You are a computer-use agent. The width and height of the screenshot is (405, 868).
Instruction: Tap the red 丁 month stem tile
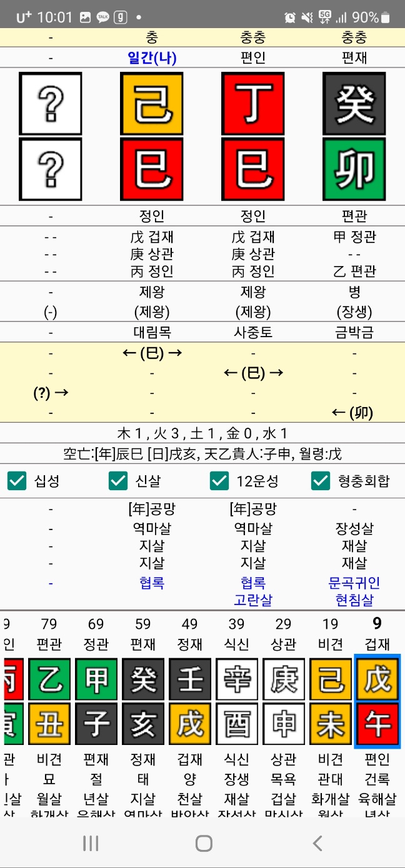pyautogui.click(x=253, y=104)
